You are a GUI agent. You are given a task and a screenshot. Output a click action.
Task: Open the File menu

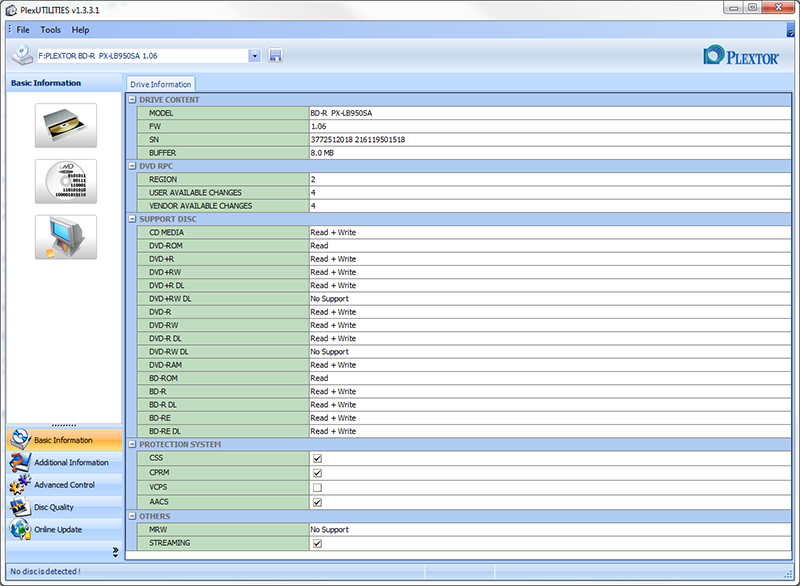(x=23, y=30)
